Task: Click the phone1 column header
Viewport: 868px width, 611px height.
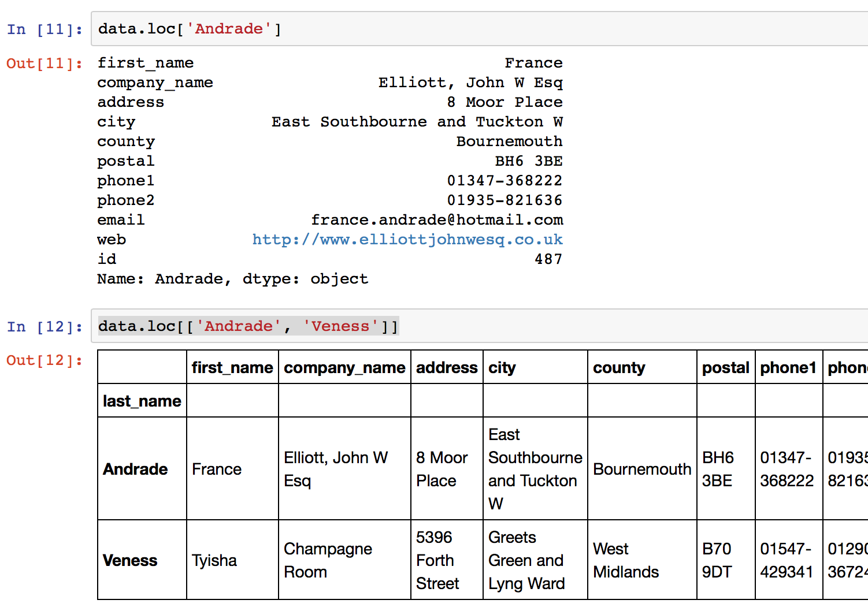Action: [x=788, y=367]
